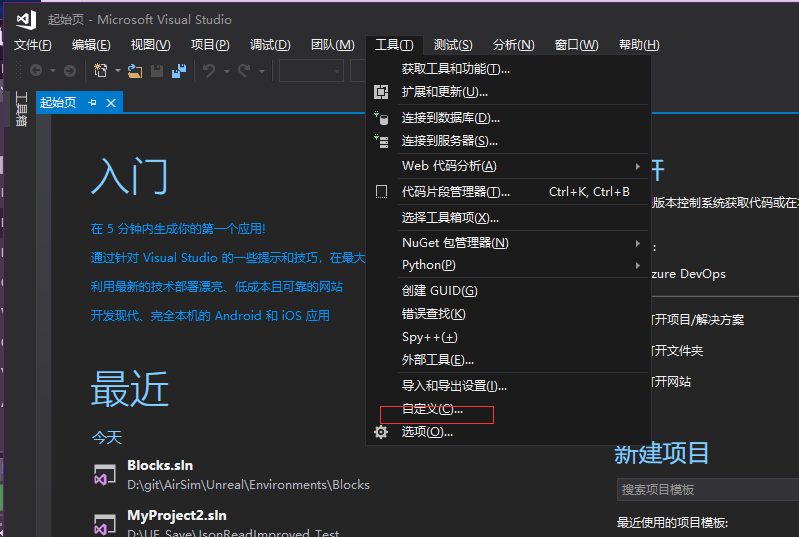The image size is (799, 537).
Task: Select Spy++(+) menu item
Action: coord(509,337)
